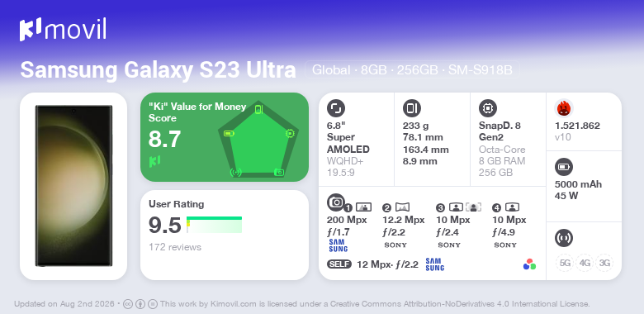
Task: Select the 4G network badge
Action: pos(585,263)
